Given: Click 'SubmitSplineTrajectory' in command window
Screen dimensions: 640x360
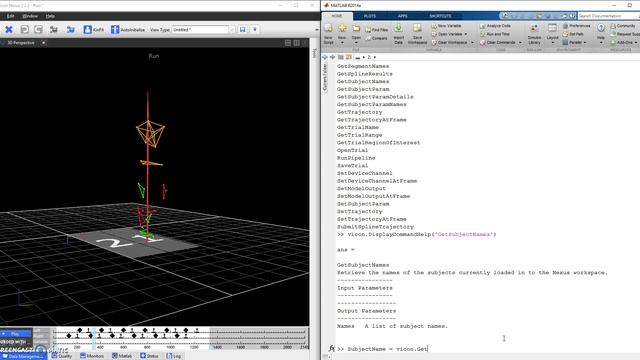Looking at the screenshot, I should click(375, 227).
